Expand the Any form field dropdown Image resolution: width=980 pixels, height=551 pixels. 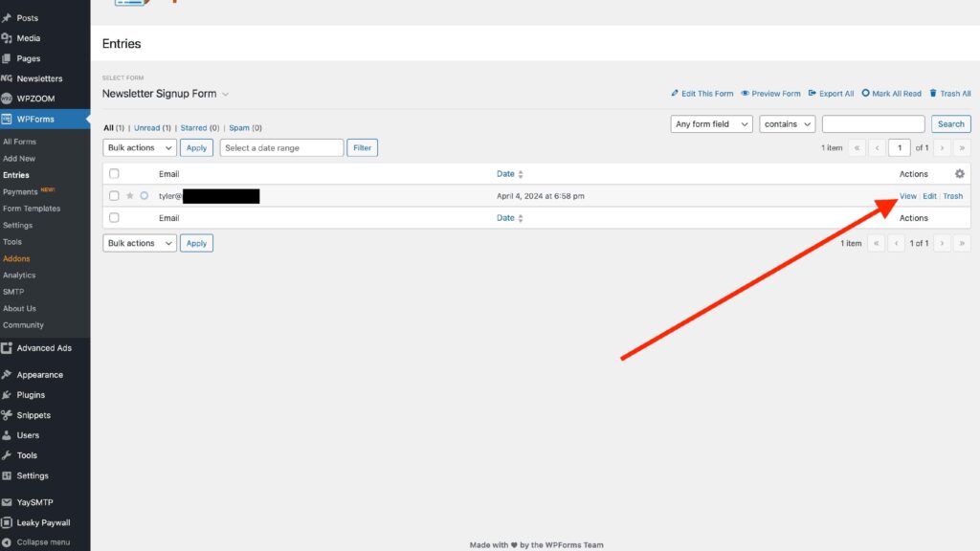click(711, 124)
